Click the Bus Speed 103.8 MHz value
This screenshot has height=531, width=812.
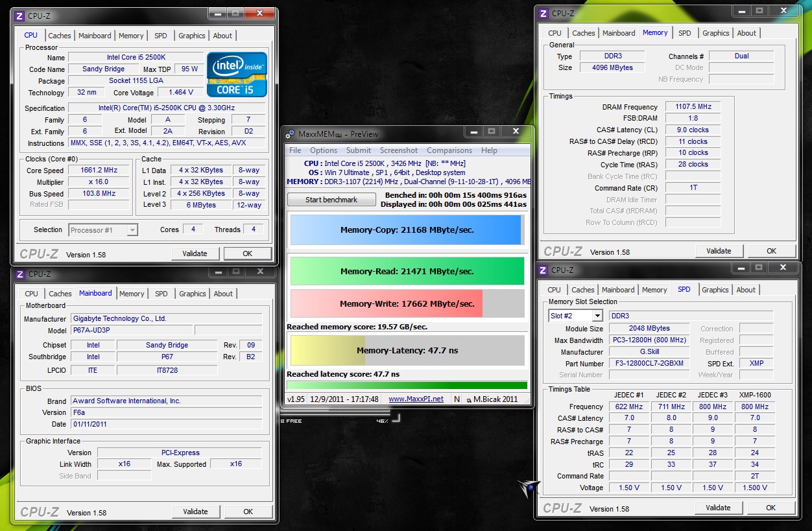[x=99, y=194]
